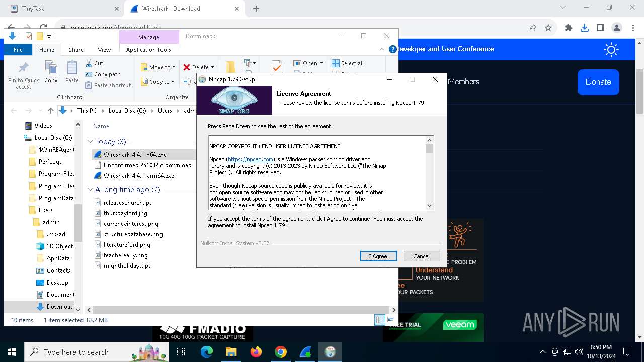The height and width of the screenshot is (362, 644).
Task: Toggle Wireshark site light theme icon
Action: coord(611,49)
